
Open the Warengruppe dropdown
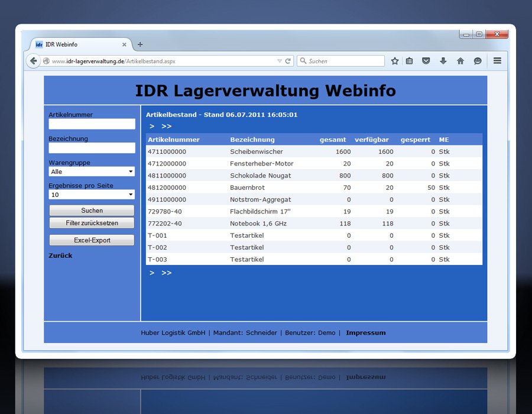[92, 172]
